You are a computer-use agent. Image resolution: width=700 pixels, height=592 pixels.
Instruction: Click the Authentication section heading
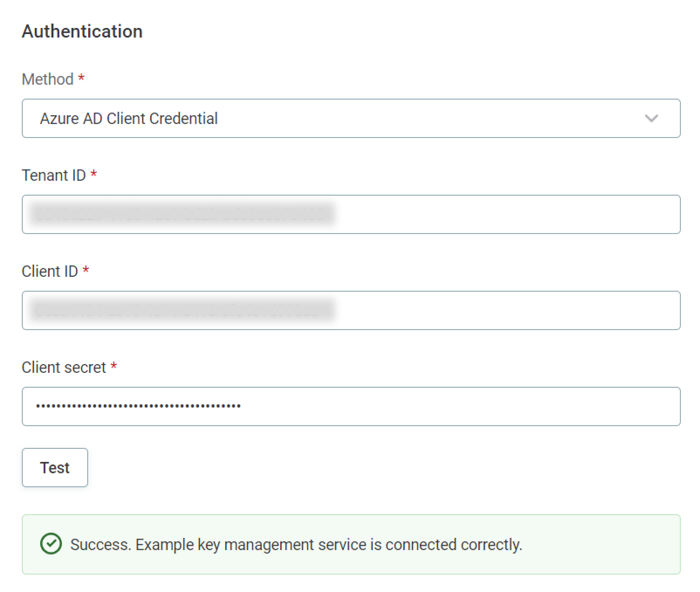(82, 31)
